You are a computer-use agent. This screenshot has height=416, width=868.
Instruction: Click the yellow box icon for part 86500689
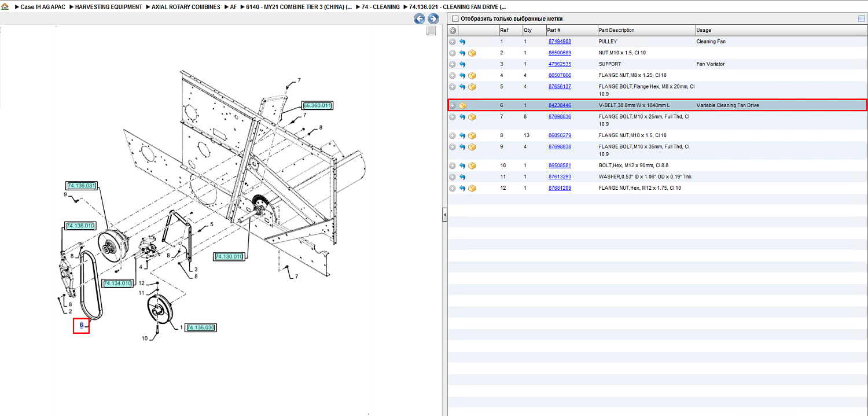472,53
